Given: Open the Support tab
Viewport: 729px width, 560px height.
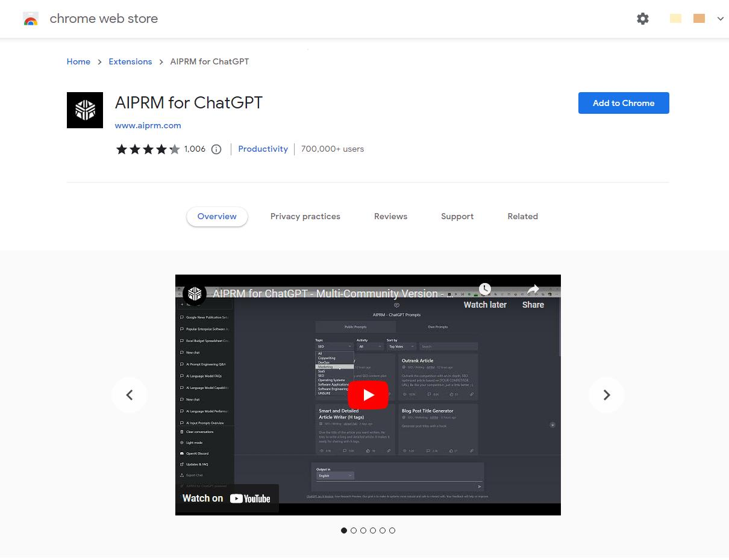Looking at the screenshot, I should (x=457, y=216).
